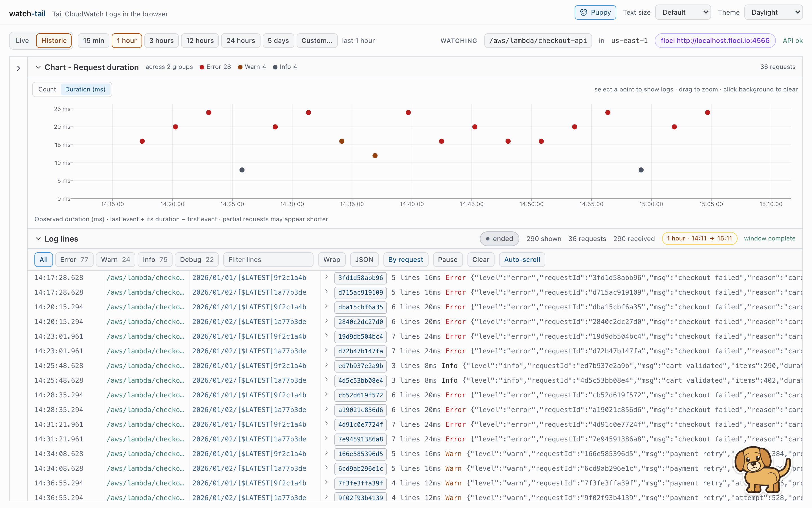812x508 pixels.
Task: Toggle By request grouping
Action: click(405, 260)
